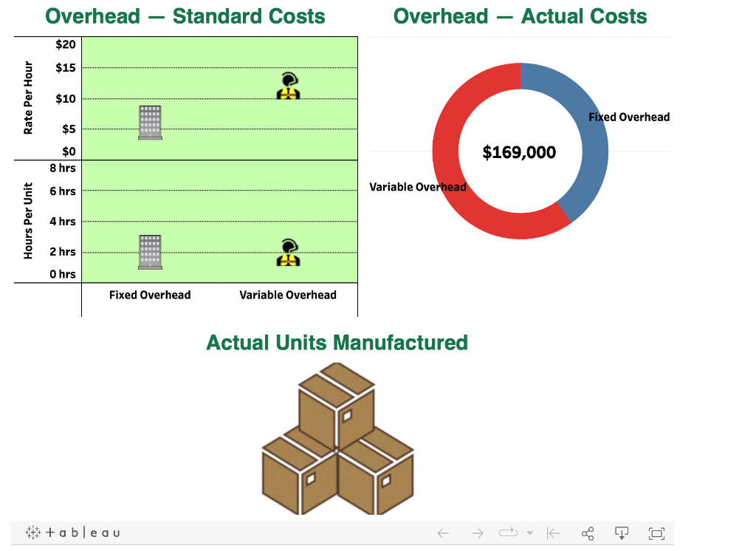Click the $169,000 total label

point(519,151)
